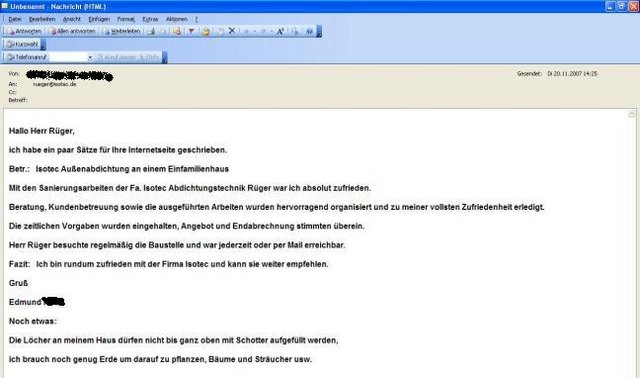Click the line starting 'Fazit:'
640x378 pixels.
point(169,264)
